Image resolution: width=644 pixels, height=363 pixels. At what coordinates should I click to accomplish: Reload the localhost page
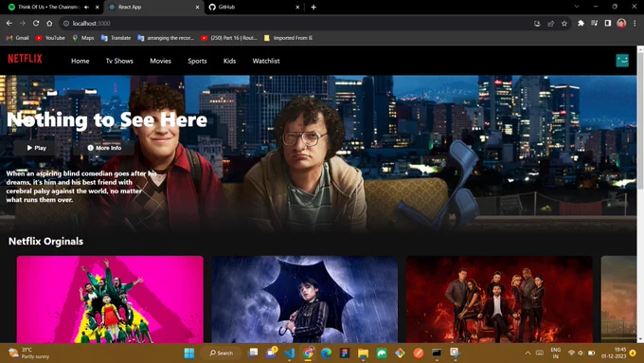36,24
